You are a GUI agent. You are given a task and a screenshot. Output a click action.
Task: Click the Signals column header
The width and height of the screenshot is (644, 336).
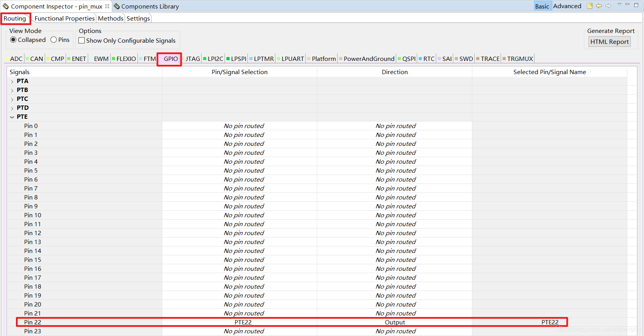click(x=84, y=72)
